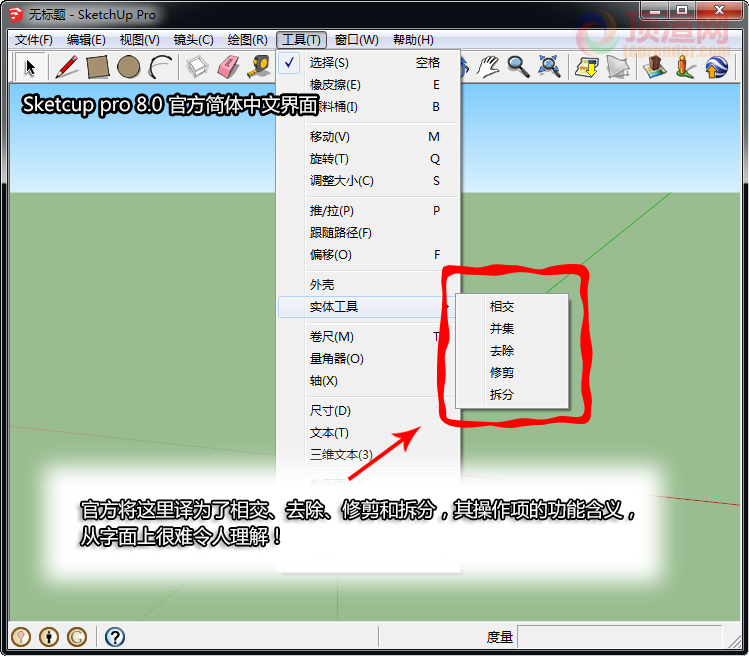The width and height of the screenshot is (749, 656).
Task: Toggle the checked 选择(S) menu item
Action: pyautogui.click(x=368, y=63)
